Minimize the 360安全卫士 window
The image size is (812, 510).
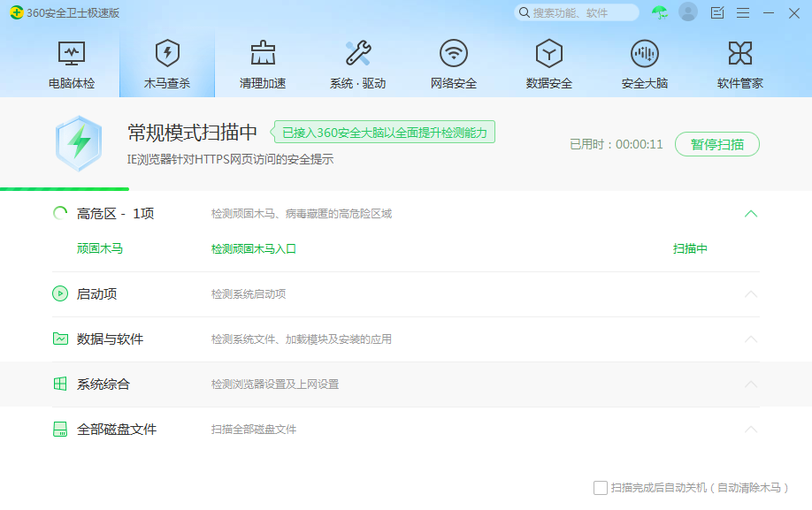769,13
